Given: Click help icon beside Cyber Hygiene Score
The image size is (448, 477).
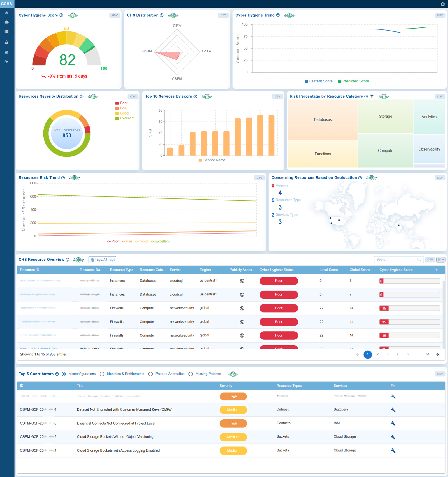Looking at the screenshot, I should [62, 15].
